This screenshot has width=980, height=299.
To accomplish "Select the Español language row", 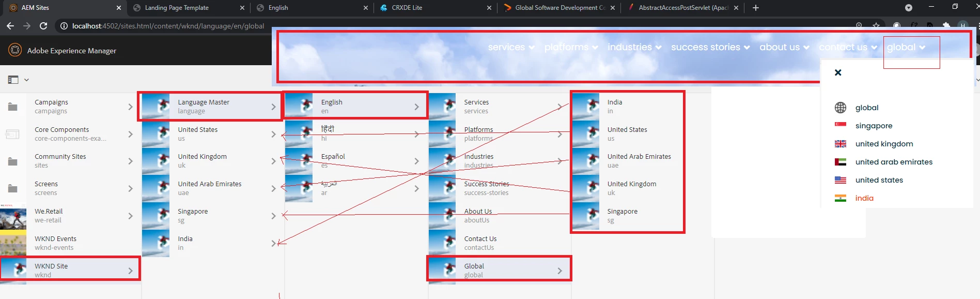I will (356, 161).
